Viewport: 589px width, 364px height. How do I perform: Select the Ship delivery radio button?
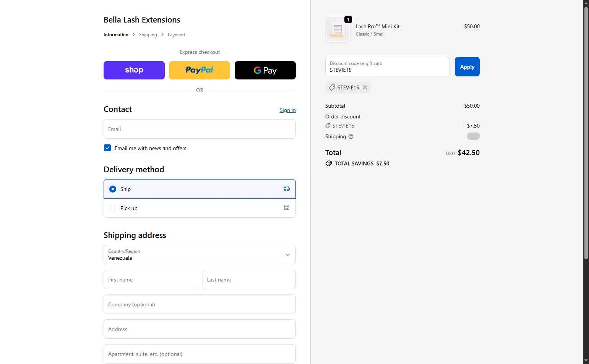tap(113, 189)
